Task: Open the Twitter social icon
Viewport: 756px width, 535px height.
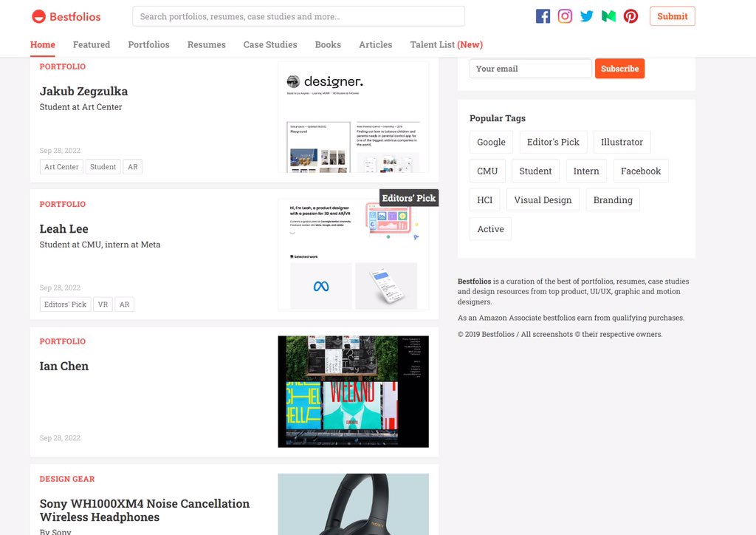Action: click(x=587, y=16)
